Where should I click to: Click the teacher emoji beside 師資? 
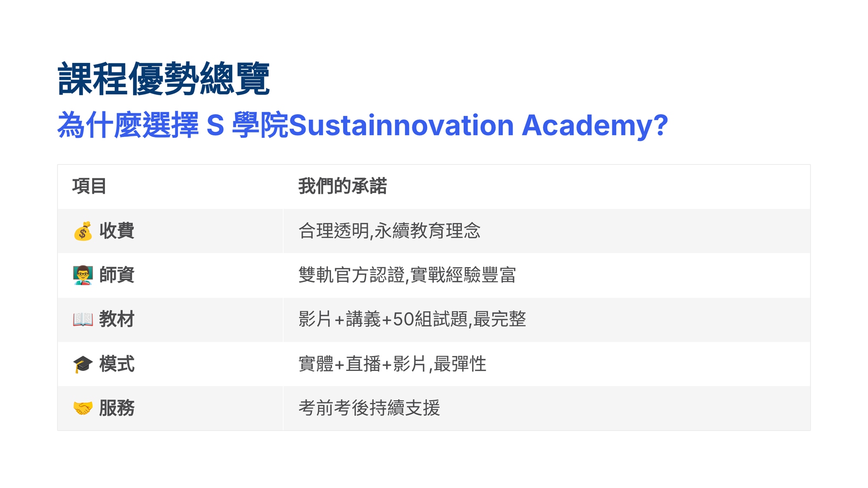[x=82, y=275]
